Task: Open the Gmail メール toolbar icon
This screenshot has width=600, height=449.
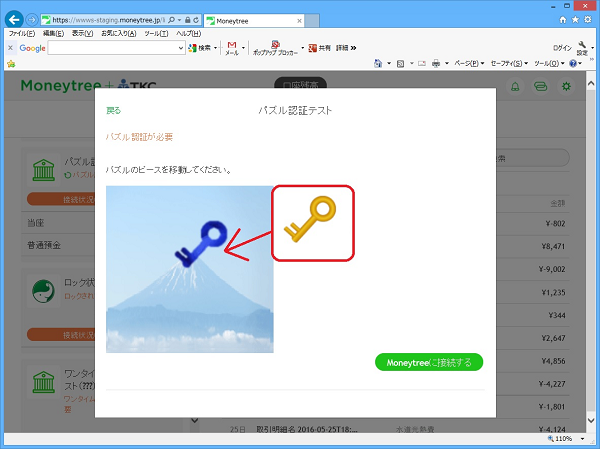Action: (x=232, y=48)
